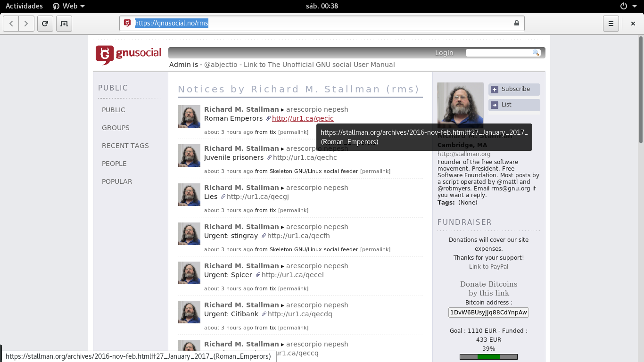The width and height of the screenshot is (644, 362).
Task: Open permalink of Lies notice
Action: point(293,210)
